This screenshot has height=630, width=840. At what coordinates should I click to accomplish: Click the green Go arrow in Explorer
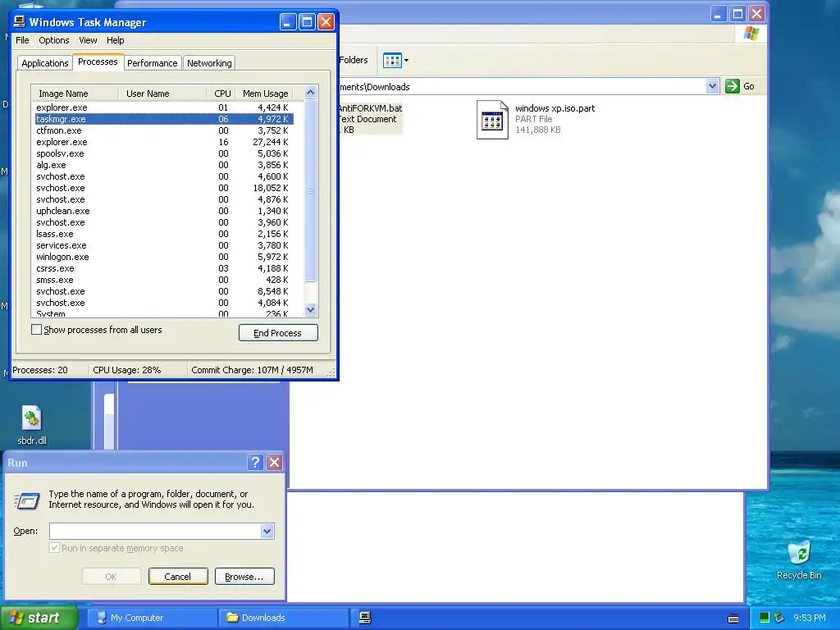tap(732, 86)
